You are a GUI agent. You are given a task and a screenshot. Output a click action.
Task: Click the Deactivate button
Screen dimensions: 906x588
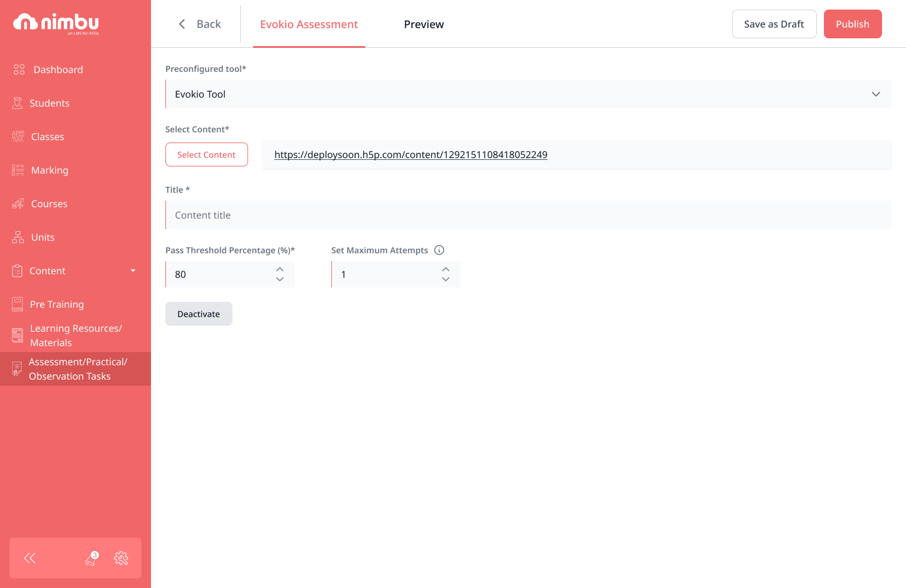[x=199, y=314]
